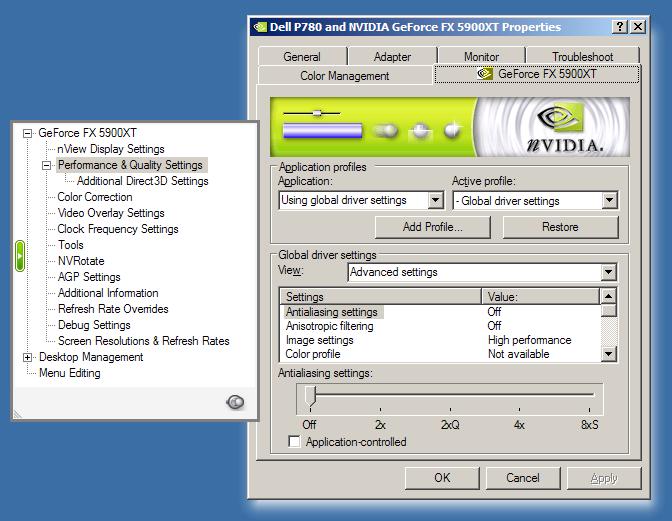Set antialiasing slider to 8xS tick

(590, 410)
